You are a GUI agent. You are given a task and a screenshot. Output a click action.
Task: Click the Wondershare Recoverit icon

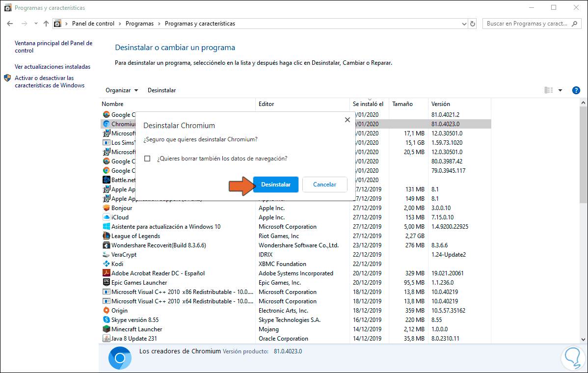click(106, 245)
